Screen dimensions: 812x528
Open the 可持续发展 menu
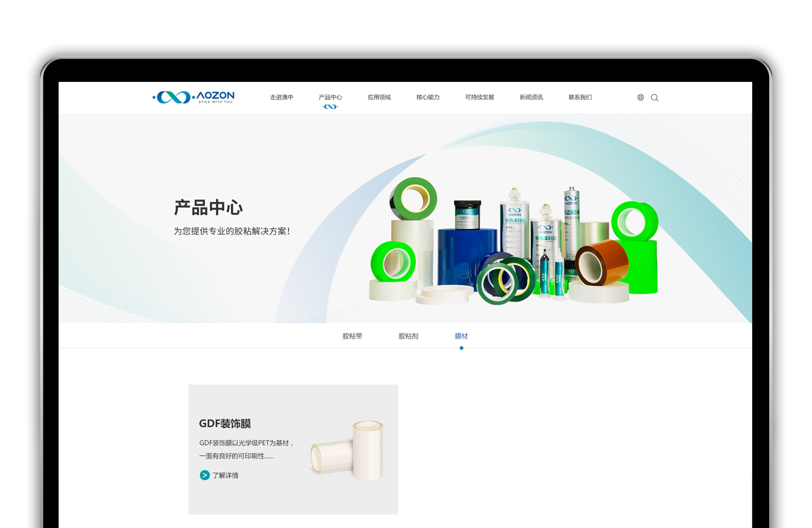click(479, 97)
